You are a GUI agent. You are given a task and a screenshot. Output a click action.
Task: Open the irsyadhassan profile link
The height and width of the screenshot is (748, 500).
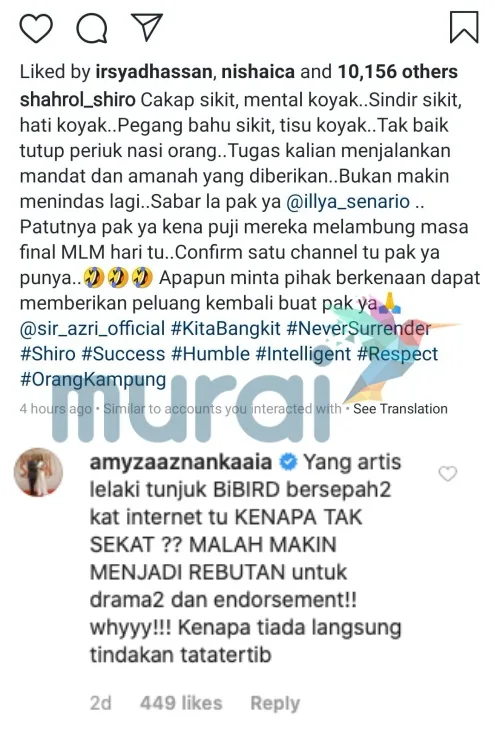(x=154, y=72)
